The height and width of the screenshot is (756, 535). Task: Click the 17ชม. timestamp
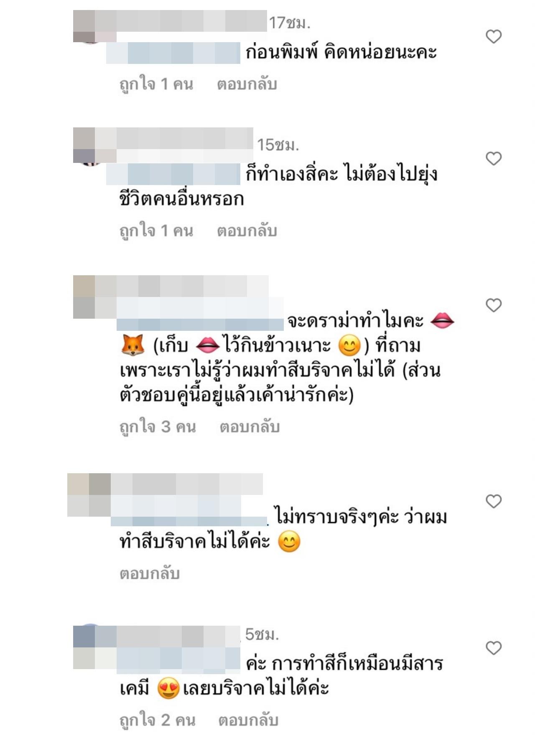pos(289,23)
